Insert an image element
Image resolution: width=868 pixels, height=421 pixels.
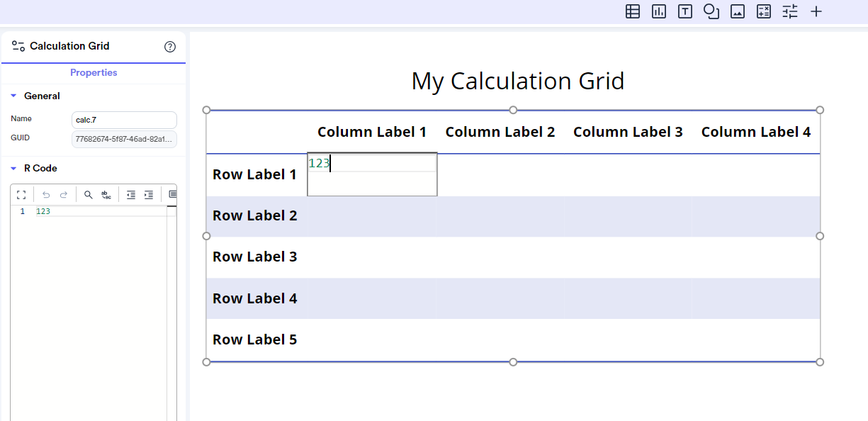coord(738,11)
